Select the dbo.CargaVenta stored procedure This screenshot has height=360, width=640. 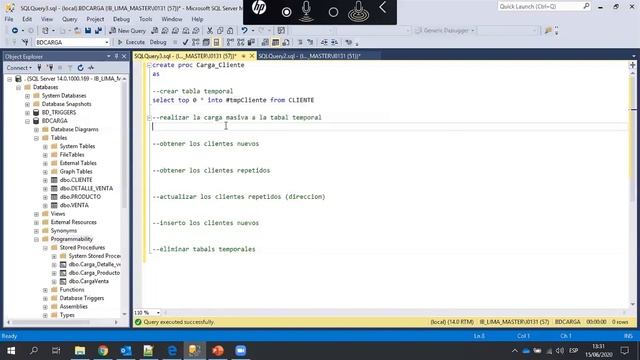tap(89, 281)
